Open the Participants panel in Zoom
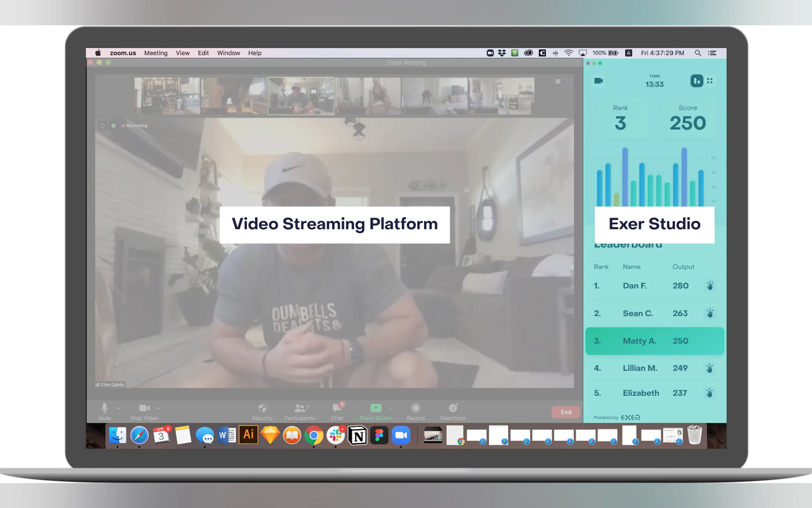Image resolution: width=812 pixels, height=508 pixels. click(300, 412)
